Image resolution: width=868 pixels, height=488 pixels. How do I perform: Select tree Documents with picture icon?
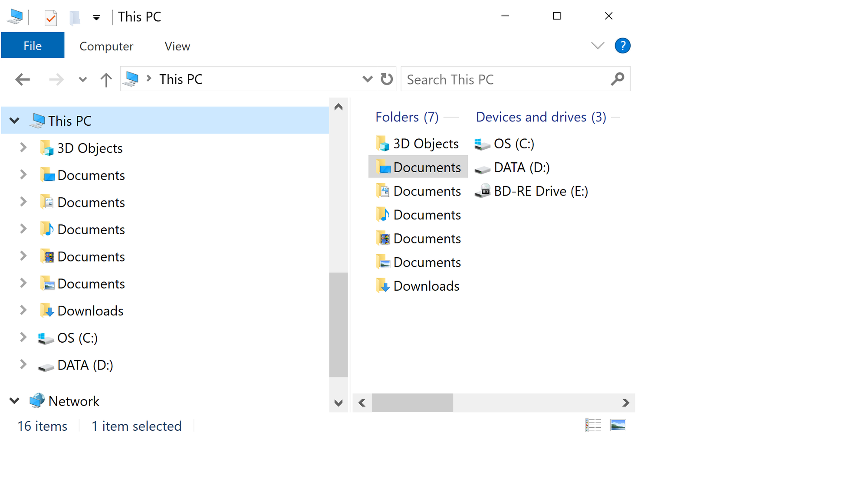[91, 283]
